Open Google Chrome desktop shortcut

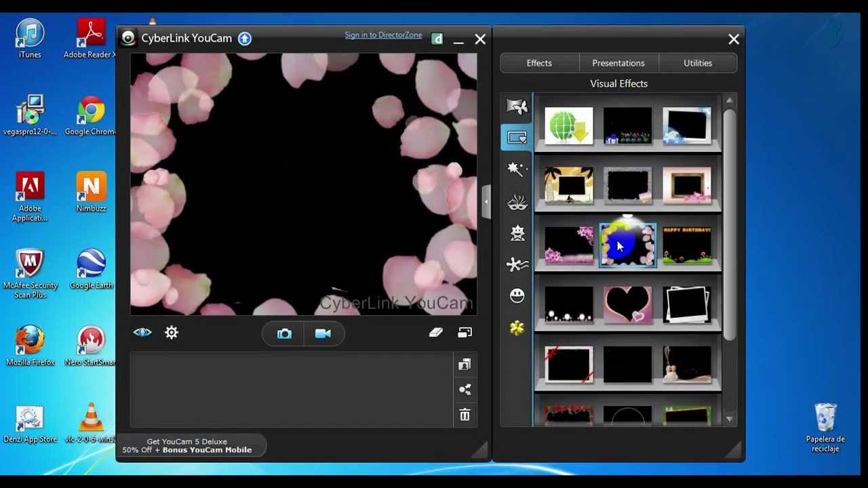coord(91,115)
